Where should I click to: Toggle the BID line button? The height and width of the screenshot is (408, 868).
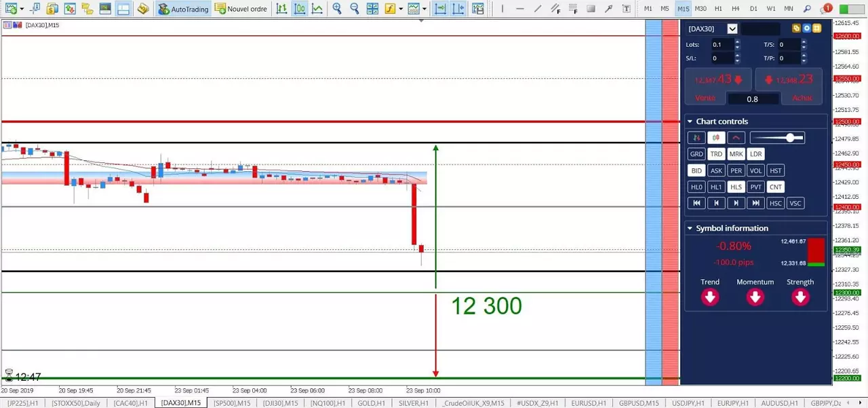click(x=696, y=170)
